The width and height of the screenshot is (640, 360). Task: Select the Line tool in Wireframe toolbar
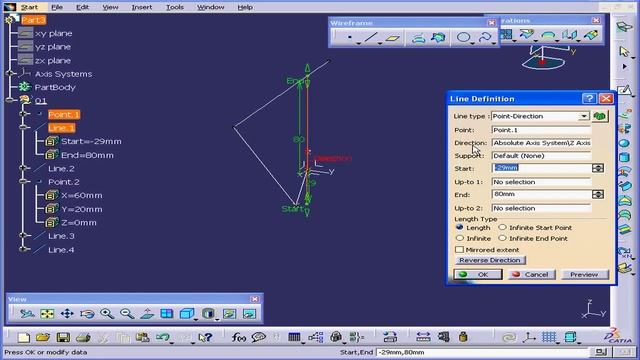[x=371, y=38]
